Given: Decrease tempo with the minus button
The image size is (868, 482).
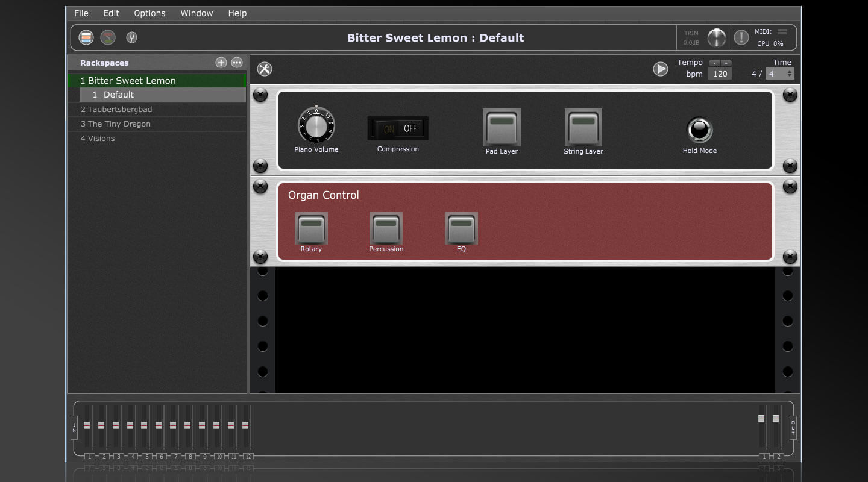Looking at the screenshot, I should [714, 63].
